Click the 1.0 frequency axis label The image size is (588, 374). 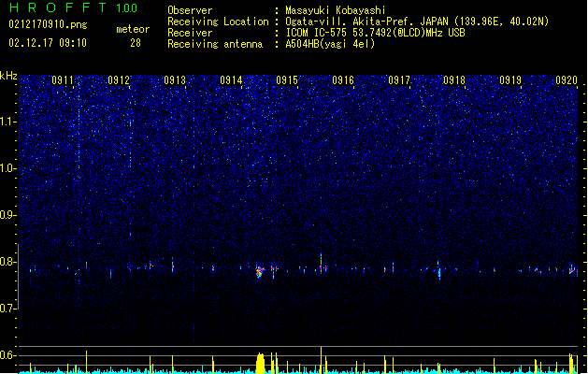click(x=8, y=168)
